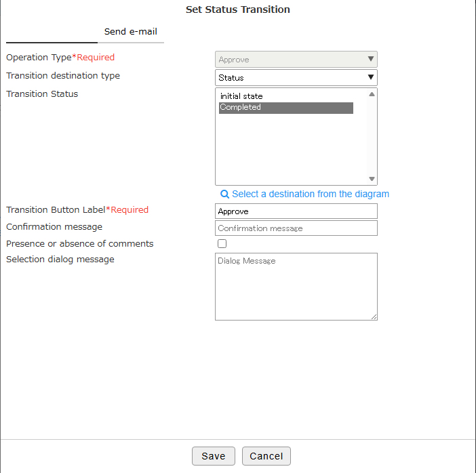
Task: Toggle Presence or absence of comments checkbox
Action: 222,244
